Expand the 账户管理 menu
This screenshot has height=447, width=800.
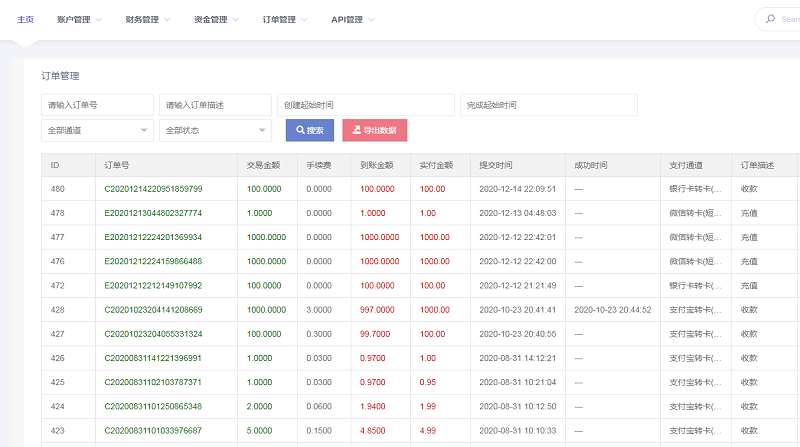point(80,19)
